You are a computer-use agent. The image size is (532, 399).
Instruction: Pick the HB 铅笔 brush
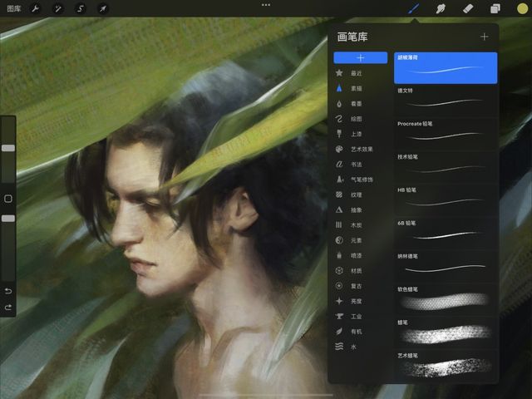(446, 200)
